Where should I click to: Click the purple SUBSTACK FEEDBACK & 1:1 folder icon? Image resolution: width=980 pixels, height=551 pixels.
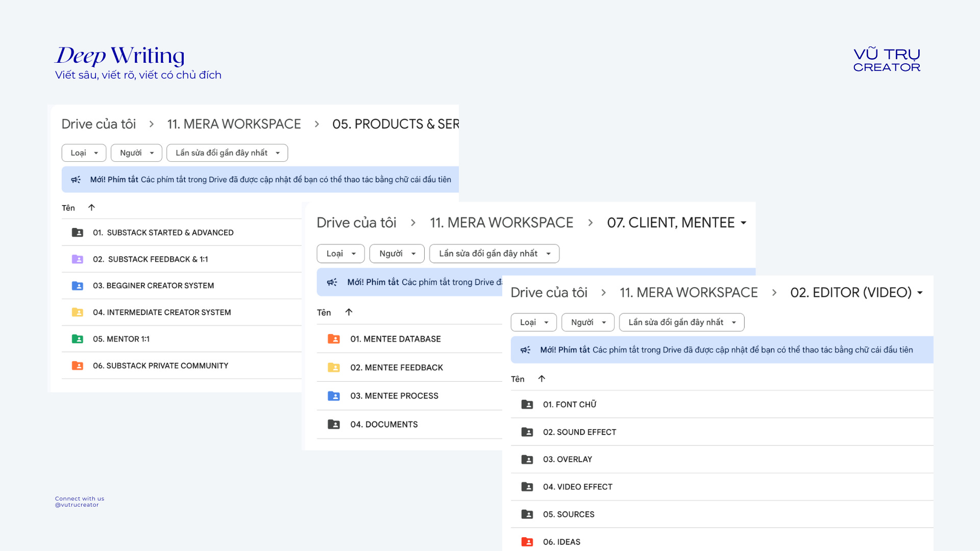pos(78,259)
